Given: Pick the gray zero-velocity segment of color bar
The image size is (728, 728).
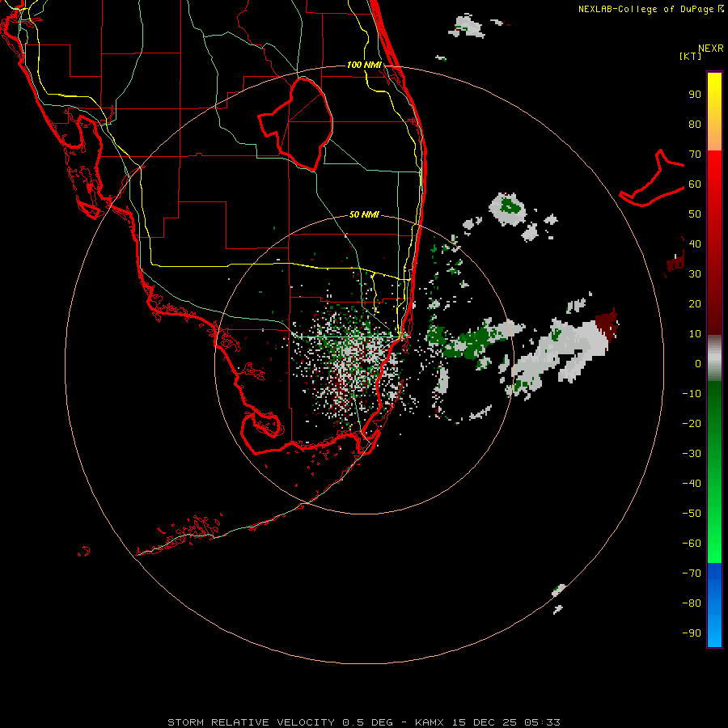Looking at the screenshot, I should pos(714,358).
